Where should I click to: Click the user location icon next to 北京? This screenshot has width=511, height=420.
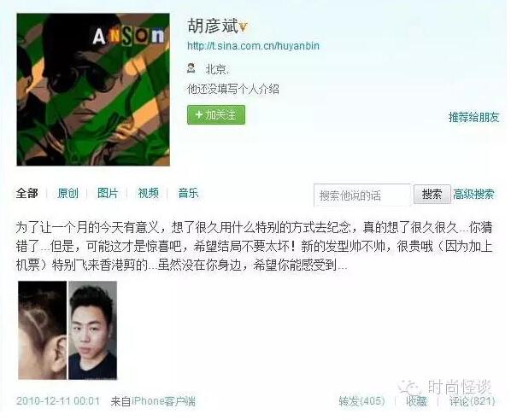coord(191,68)
